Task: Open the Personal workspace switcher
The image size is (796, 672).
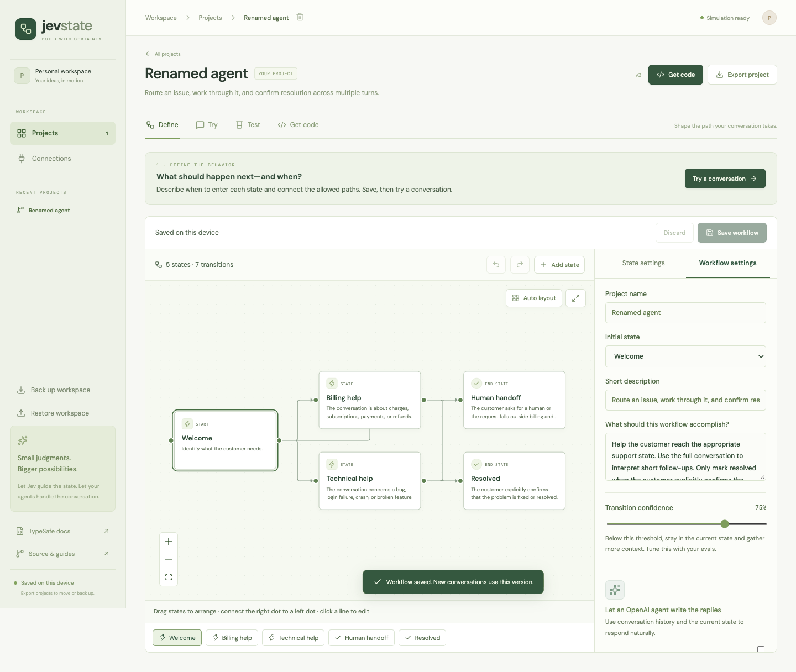Action: 62,76
